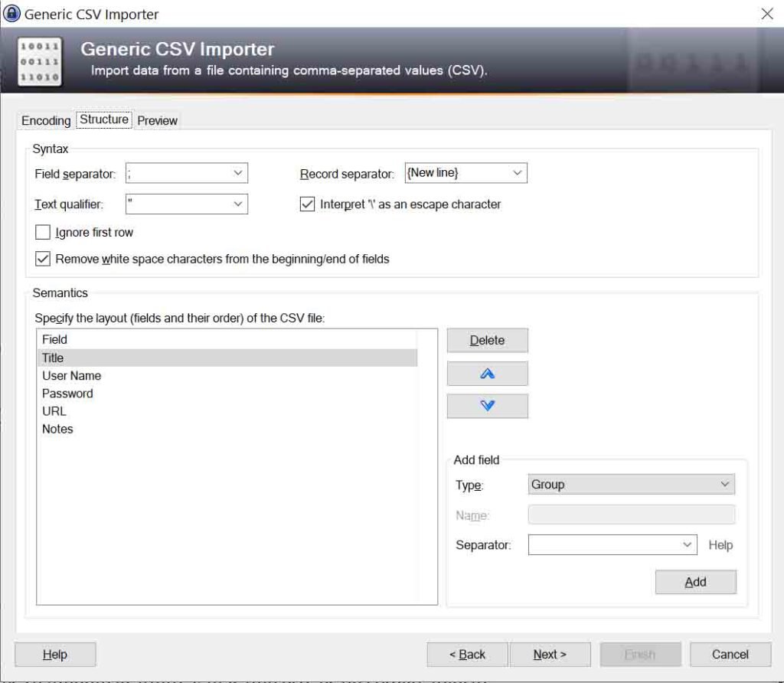784x683 pixels.
Task: Click the Field column header in list
Action: click(227, 339)
